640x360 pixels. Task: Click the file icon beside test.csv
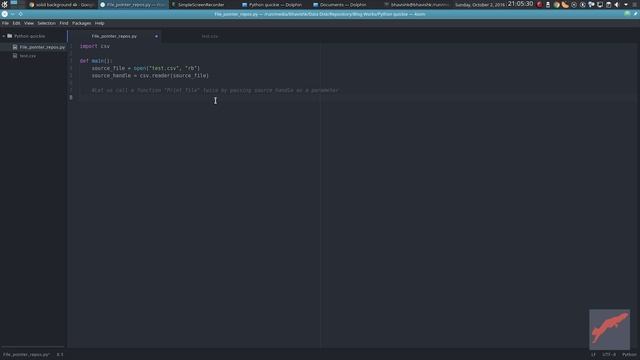(x=15, y=56)
